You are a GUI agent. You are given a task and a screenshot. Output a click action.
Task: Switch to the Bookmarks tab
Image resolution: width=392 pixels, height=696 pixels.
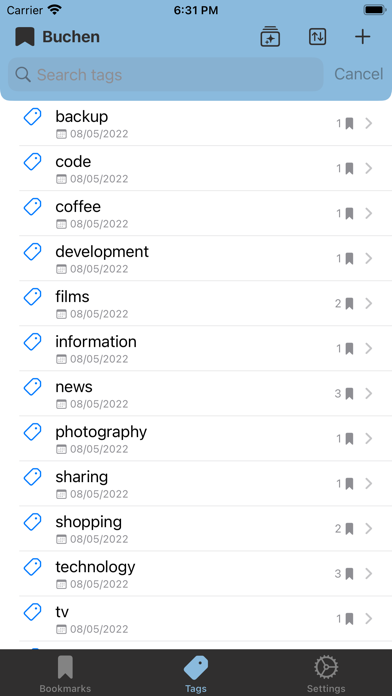pos(65,674)
